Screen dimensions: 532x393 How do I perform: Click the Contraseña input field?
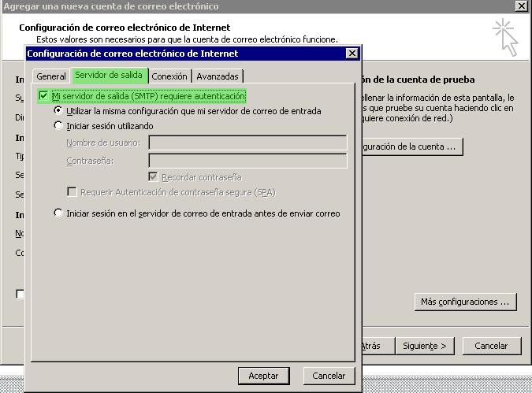coord(247,161)
